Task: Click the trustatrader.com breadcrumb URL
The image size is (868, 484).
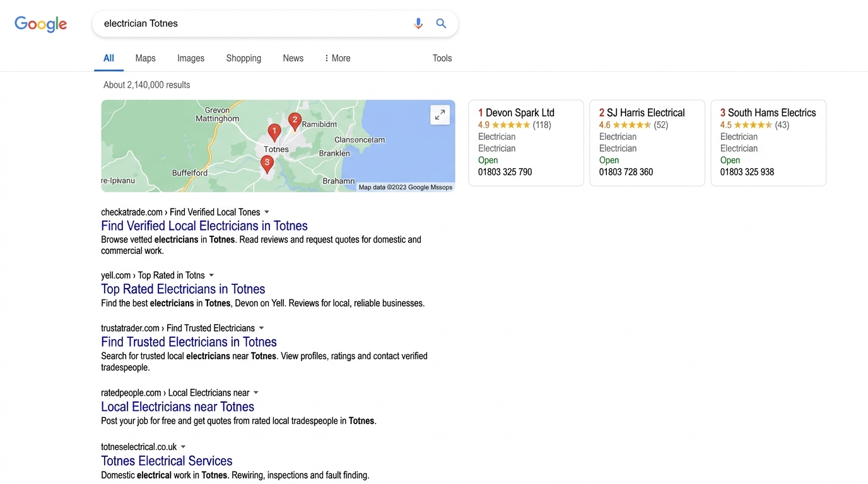Action: click(x=178, y=328)
